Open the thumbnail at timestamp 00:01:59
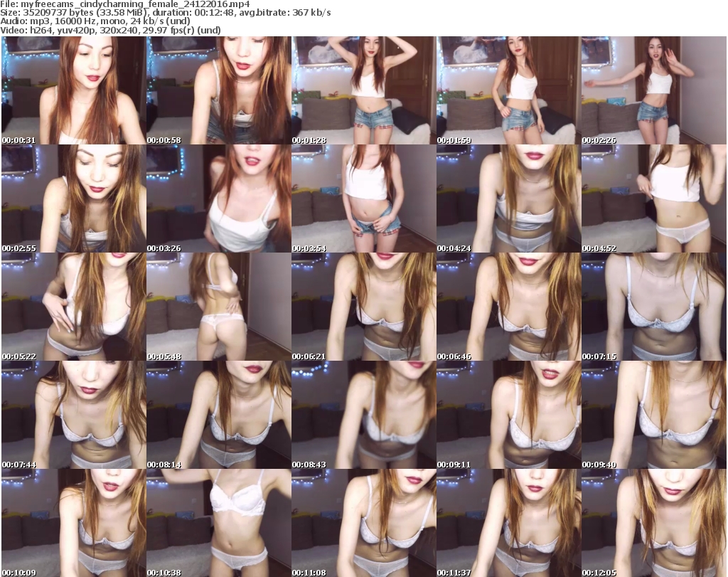The width and height of the screenshot is (728, 577). (x=508, y=90)
